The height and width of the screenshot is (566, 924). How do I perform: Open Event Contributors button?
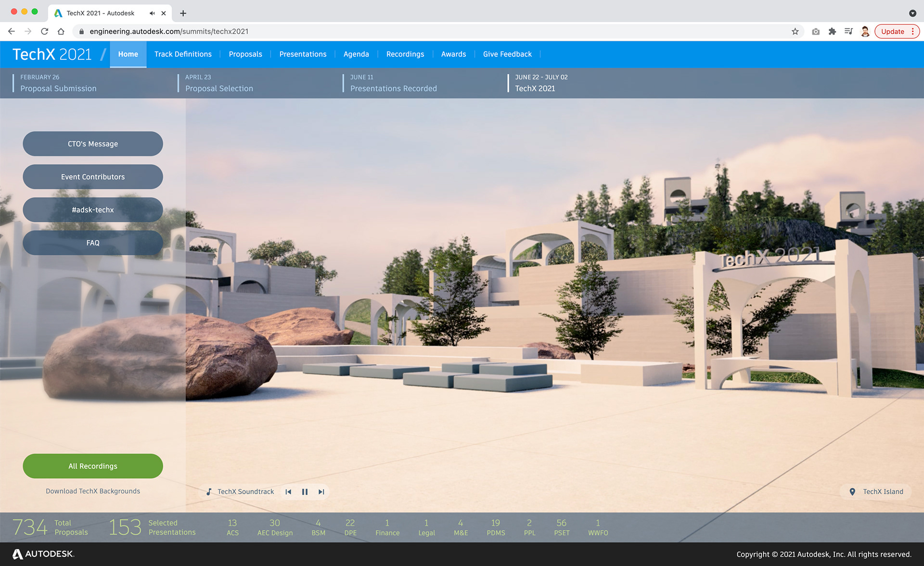point(93,177)
